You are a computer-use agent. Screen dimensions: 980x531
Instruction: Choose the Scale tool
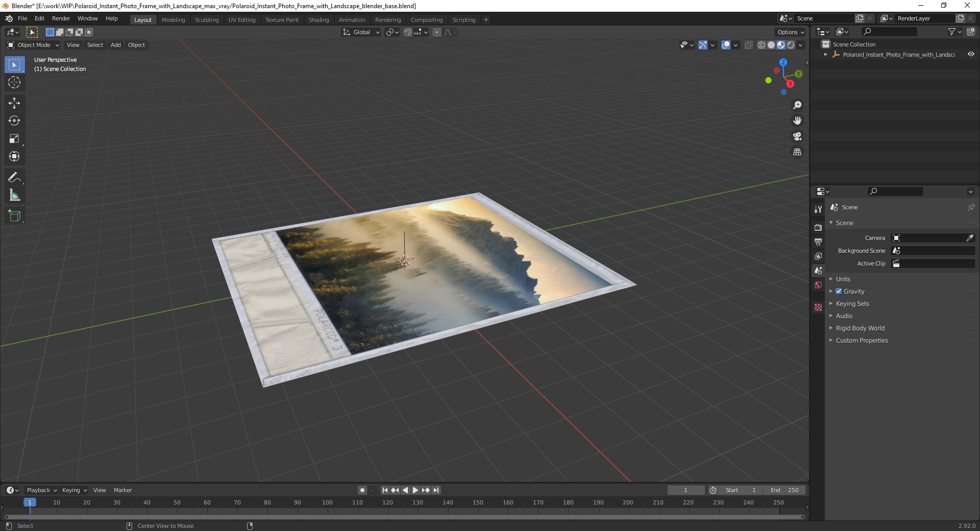point(14,139)
